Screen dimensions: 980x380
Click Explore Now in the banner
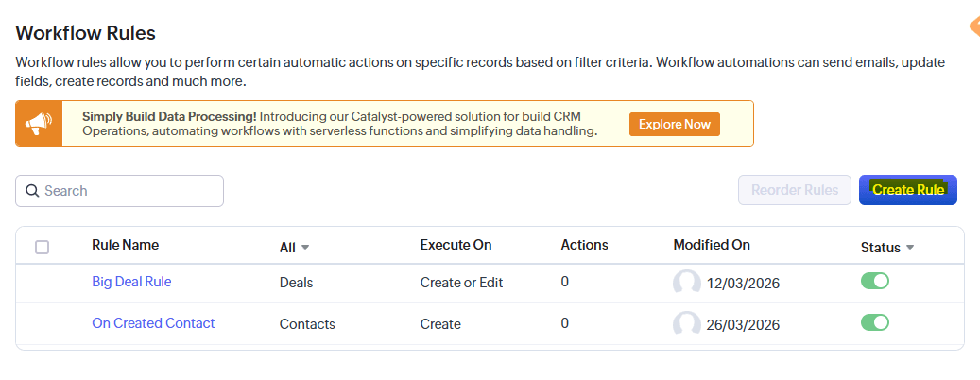[675, 124]
